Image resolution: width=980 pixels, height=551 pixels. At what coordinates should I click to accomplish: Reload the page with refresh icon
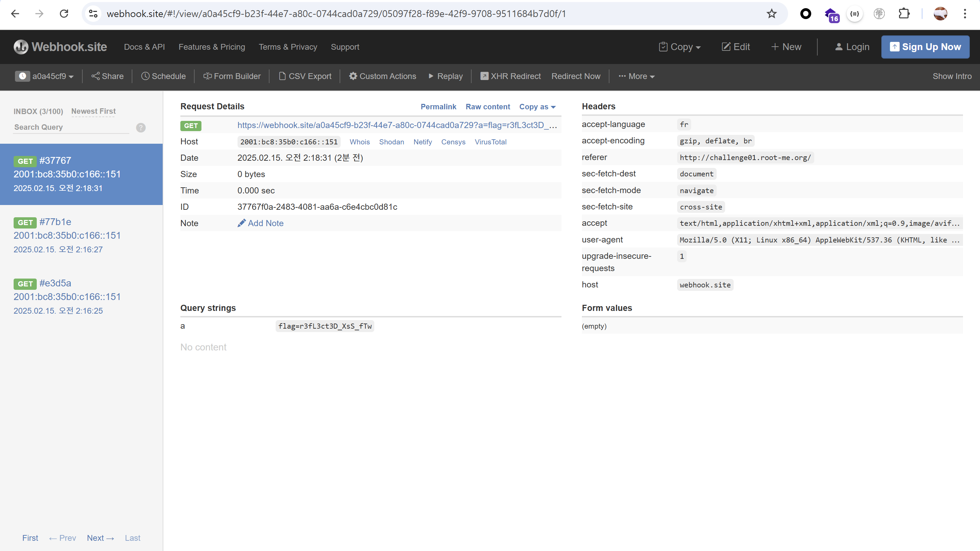pos(64,14)
